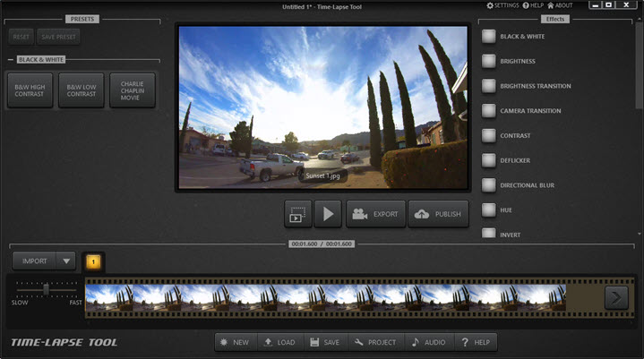Save the project using the Save button
The width and height of the screenshot is (644, 359).
[323, 342]
